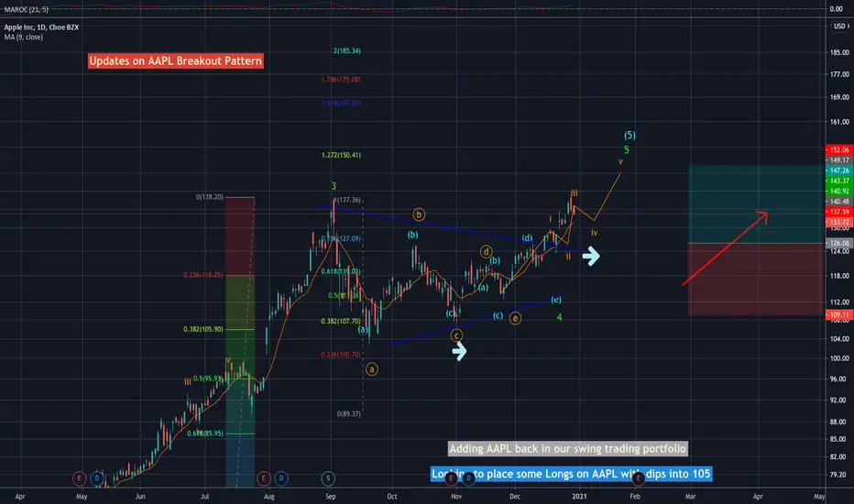This screenshot has height=504, width=854.
Task: Select the red diagonal arrow drawing
Action: pos(725,248)
